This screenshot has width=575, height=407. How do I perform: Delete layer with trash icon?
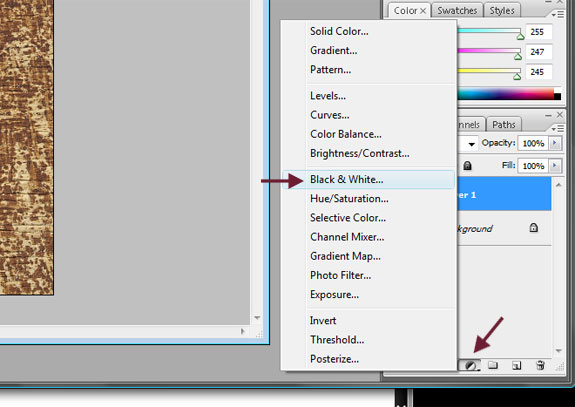pyautogui.click(x=540, y=365)
